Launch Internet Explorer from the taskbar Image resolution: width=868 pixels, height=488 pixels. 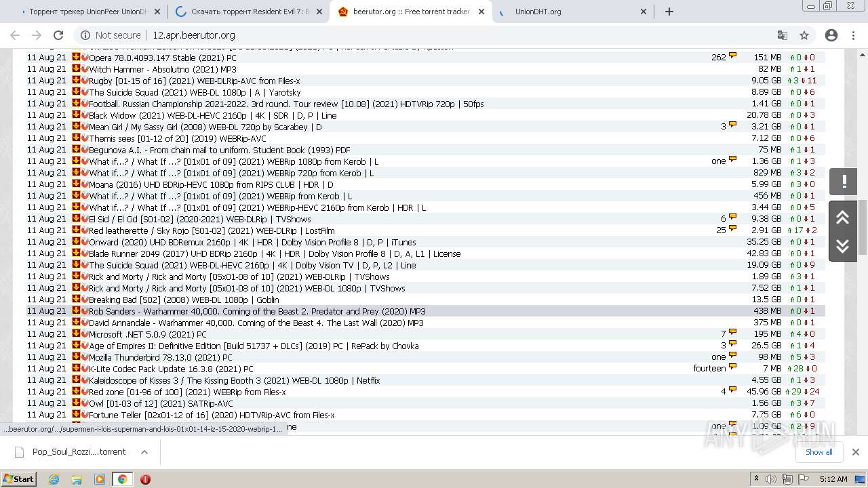(54, 479)
